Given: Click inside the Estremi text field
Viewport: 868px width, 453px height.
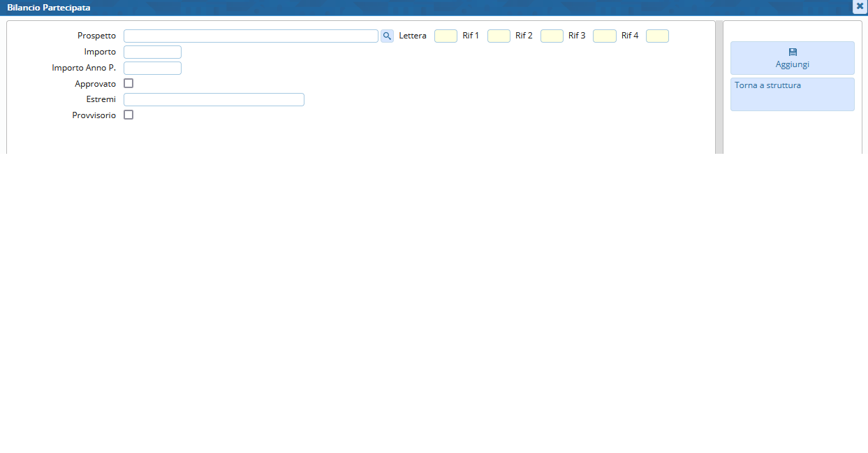Looking at the screenshot, I should 214,99.
